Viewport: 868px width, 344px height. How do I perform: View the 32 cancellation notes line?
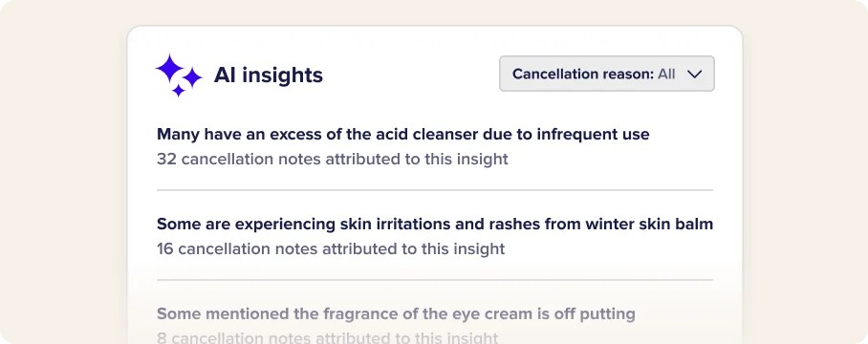[332, 160]
